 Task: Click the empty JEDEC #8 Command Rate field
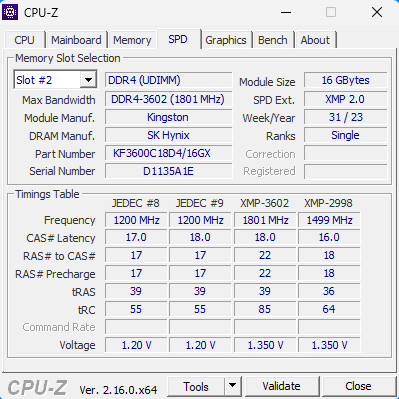[136, 327]
